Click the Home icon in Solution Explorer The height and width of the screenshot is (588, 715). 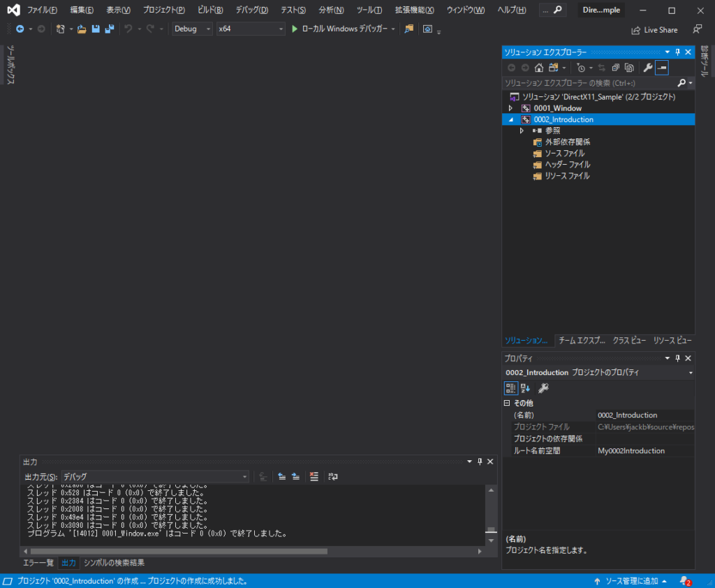(x=538, y=67)
